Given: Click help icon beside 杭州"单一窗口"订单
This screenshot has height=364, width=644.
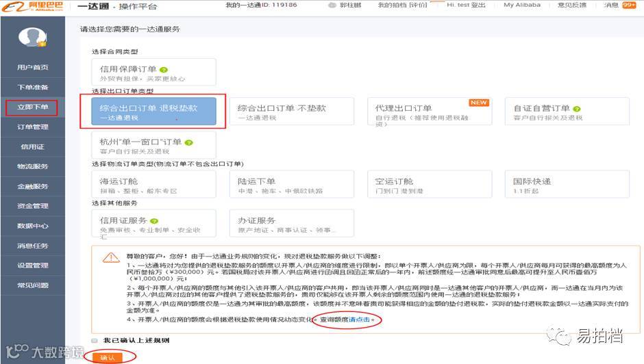Looking at the screenshot, I should pyautogui.click(x=188, y=143).
